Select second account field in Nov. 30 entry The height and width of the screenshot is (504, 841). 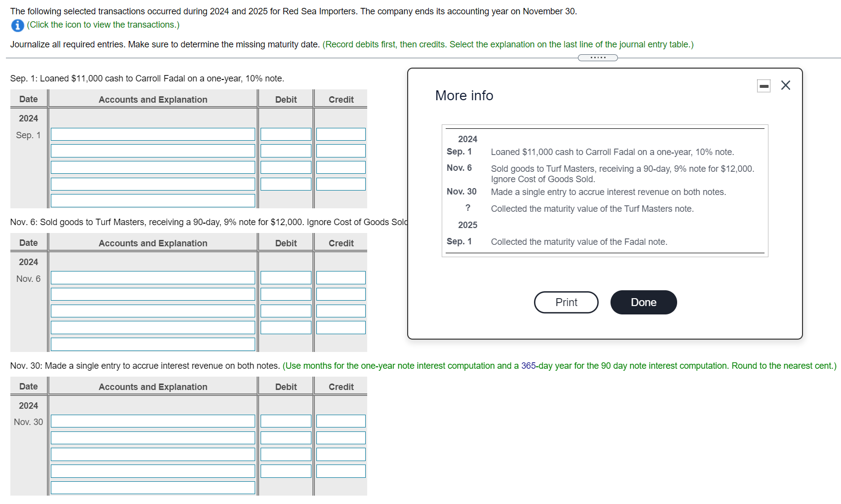point(153,438)
